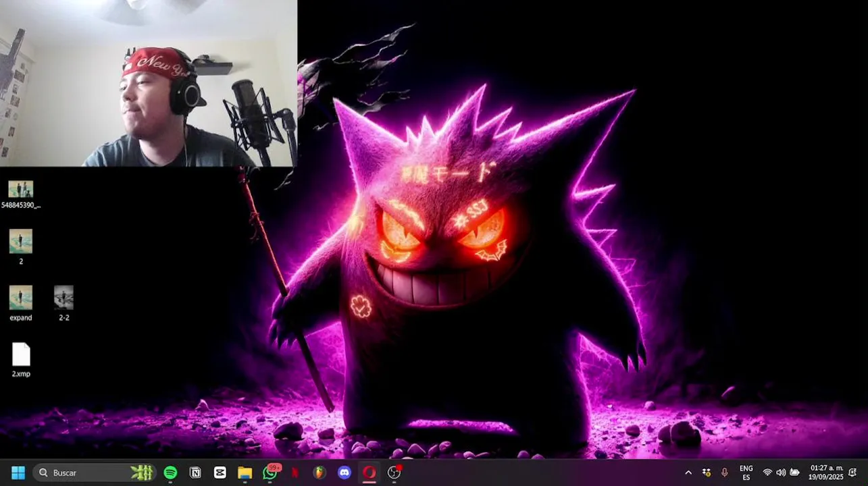Open the Windows Start menu

coord(18,473)
